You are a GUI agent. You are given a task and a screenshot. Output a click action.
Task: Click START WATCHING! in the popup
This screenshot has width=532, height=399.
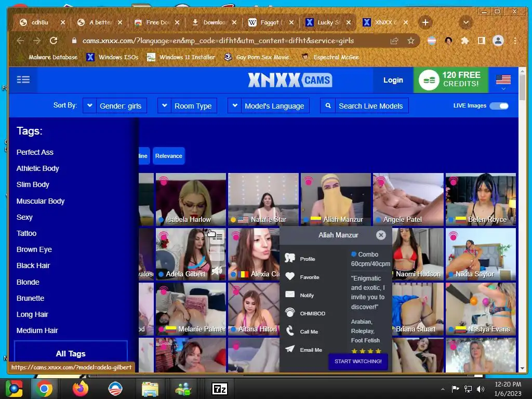[358, 362]
